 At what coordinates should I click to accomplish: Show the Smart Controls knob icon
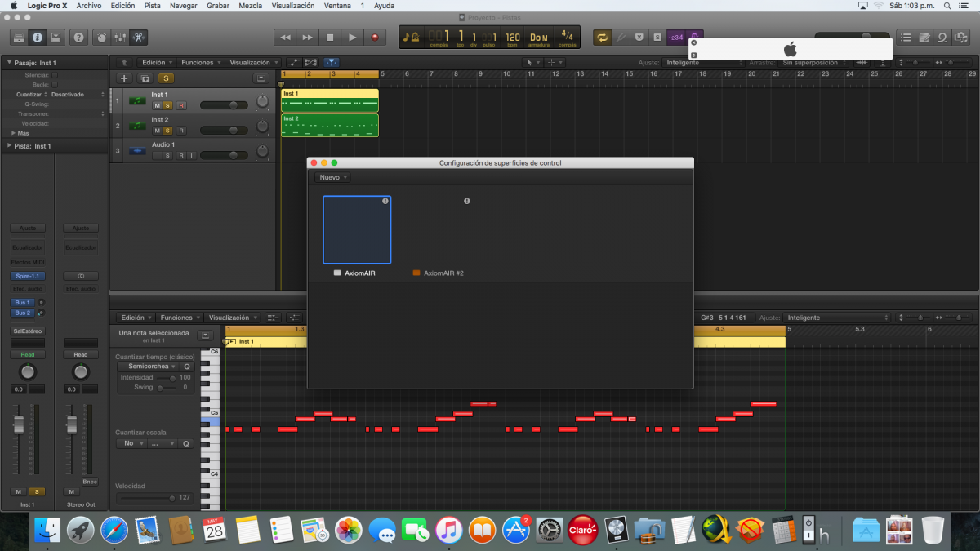(101, 37)
